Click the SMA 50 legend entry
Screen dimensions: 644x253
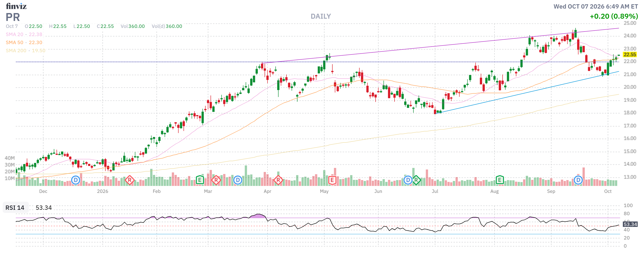point(24,43)
